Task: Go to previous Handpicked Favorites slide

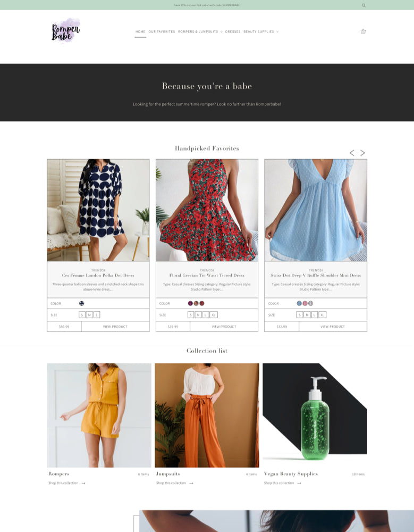Action: click(351, 153)
